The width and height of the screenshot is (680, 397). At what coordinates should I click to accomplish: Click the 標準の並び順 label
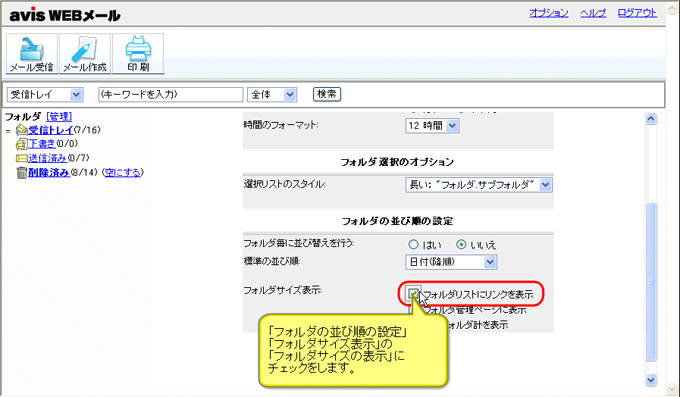pyautogui.click(x=272, y=261)
